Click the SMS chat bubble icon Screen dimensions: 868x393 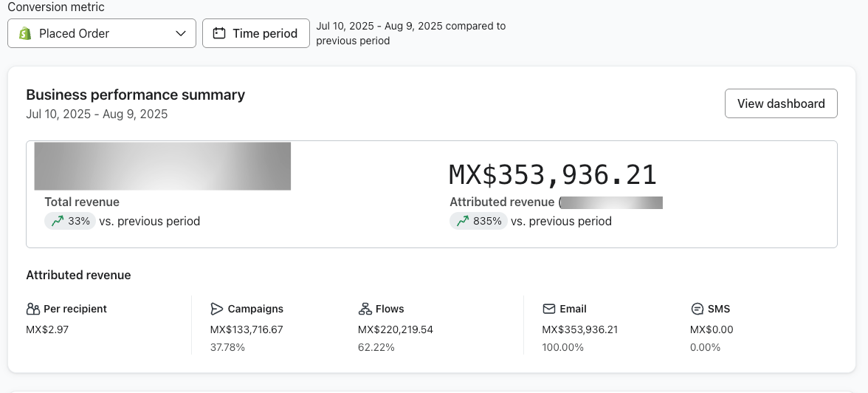click(697, 309)
